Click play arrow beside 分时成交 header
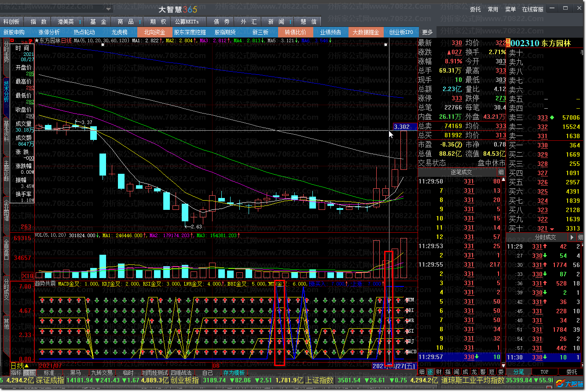Image resolution: width=587 pixels, height=392 pixels. pos(572,237)
